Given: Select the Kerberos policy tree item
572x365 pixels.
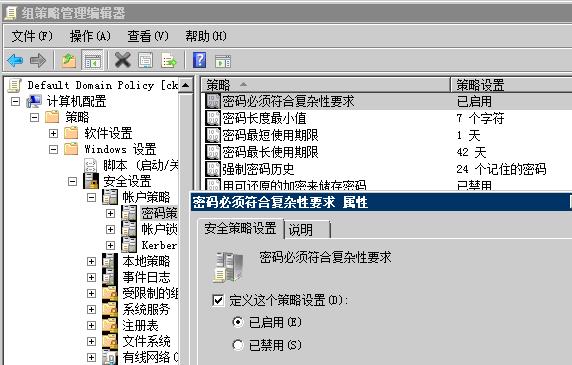Looking at the screenshot, I should (x=159, y=245).
